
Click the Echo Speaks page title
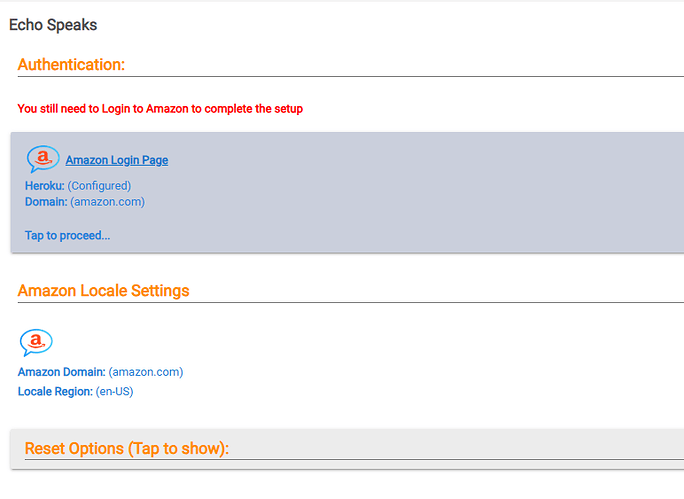click(53, 24)
